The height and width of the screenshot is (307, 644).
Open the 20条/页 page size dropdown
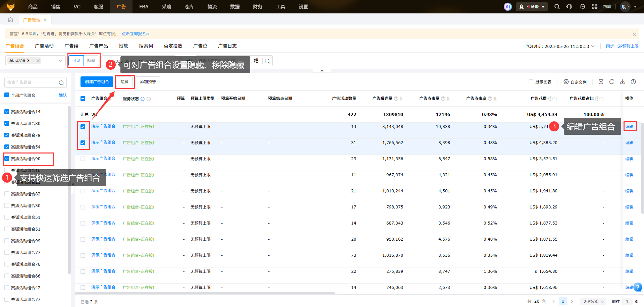tap(593, 301)
